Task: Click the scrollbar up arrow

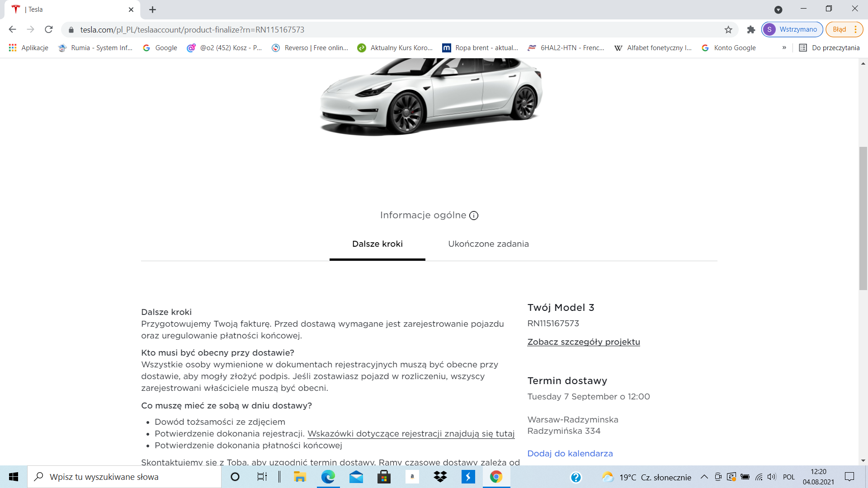Action: click(863, 64)
